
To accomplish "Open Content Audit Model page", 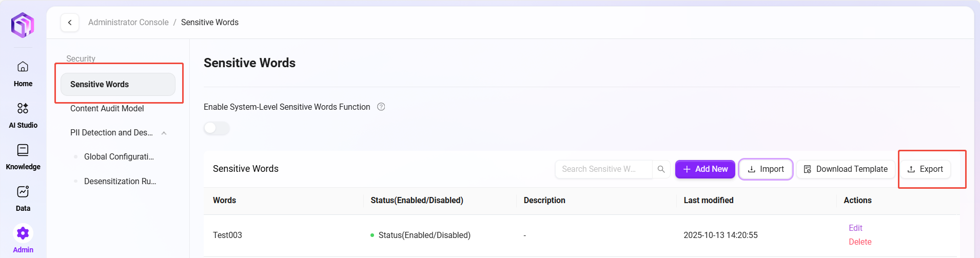I will click(x=107, y=108).
